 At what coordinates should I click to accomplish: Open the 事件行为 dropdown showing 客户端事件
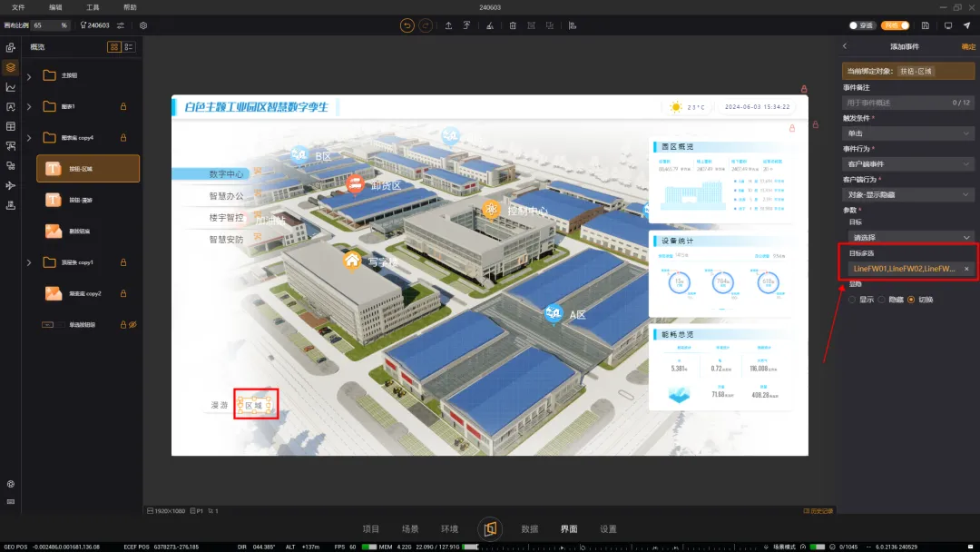(908, 163)
